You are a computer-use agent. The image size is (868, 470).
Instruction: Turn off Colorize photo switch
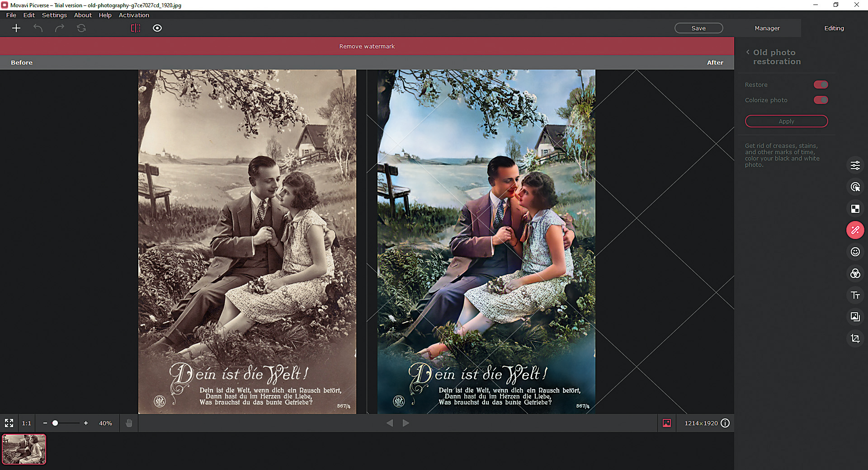(821, 100)
